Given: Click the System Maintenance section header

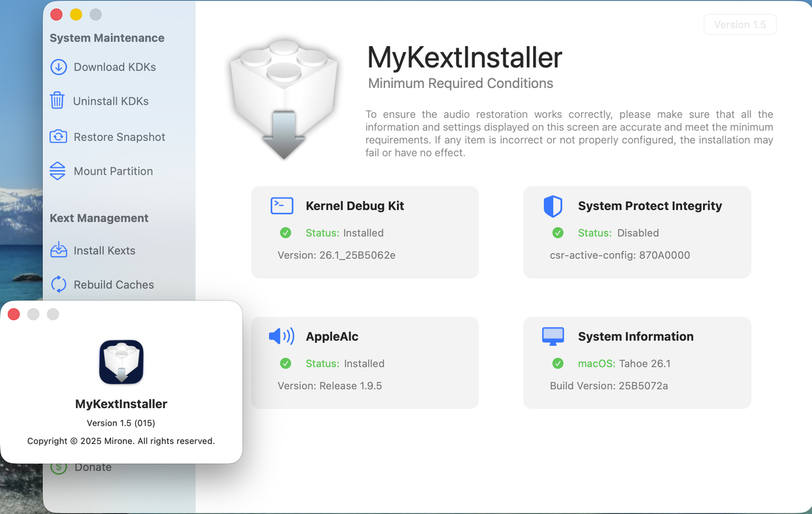Looking at the screenshot, I should pos(107,38).
